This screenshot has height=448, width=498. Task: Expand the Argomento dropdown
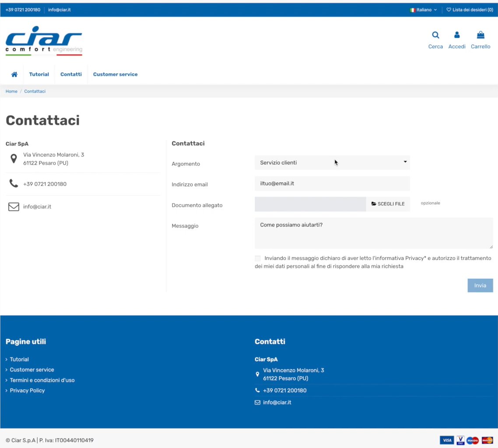tap(332, 163)
